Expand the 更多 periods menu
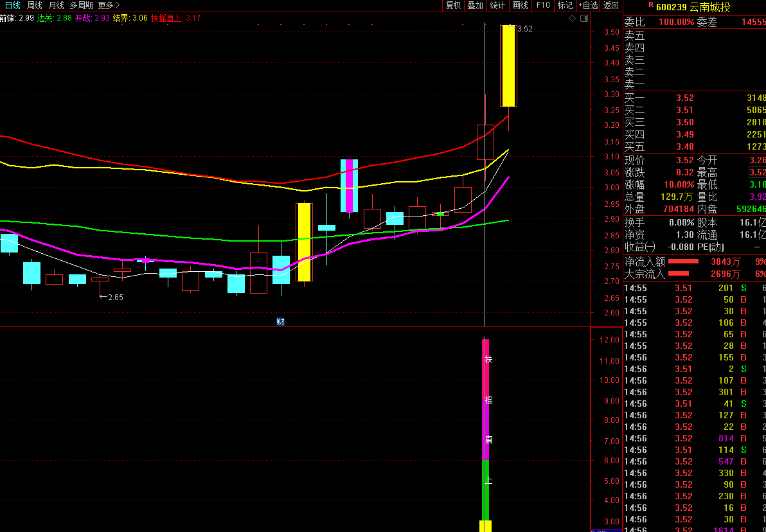This screenshot has width=766, height=532. tap(109, 5)
